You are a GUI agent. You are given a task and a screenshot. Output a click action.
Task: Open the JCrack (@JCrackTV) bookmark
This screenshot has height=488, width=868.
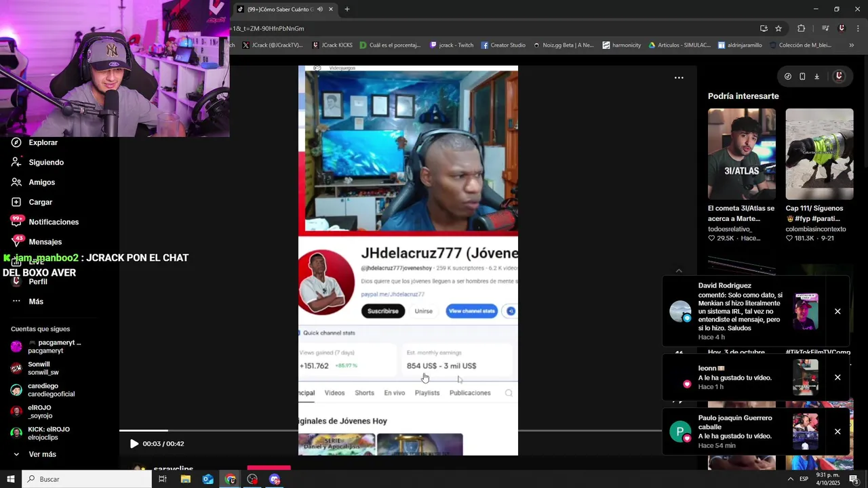pyautogui.click(x=272, y=45)
